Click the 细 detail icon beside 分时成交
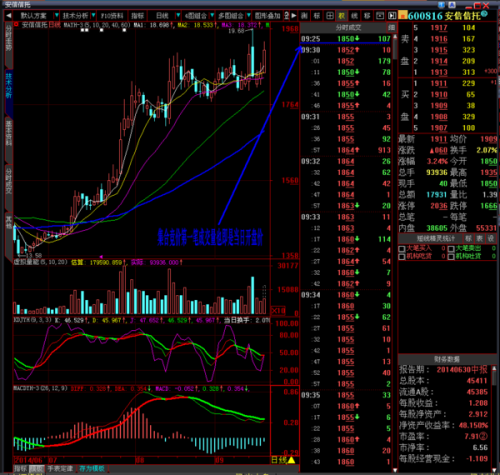Viewport: 500px width, 475px height. click(x=391, y=27)
